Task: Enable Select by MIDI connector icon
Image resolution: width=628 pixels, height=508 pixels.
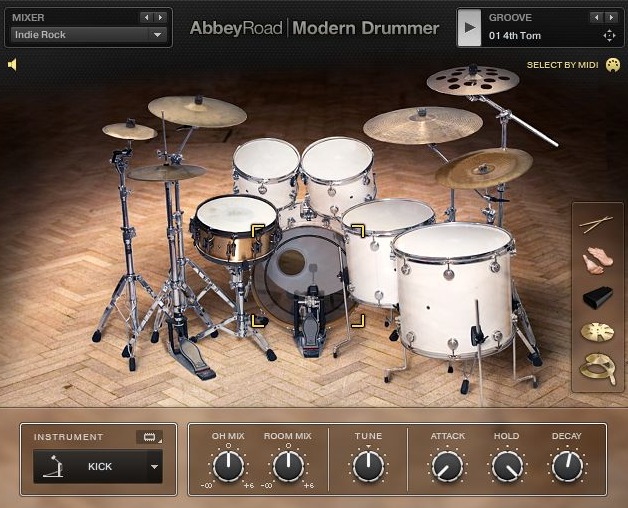Action: pyautogui.click(x=613, y=65)
